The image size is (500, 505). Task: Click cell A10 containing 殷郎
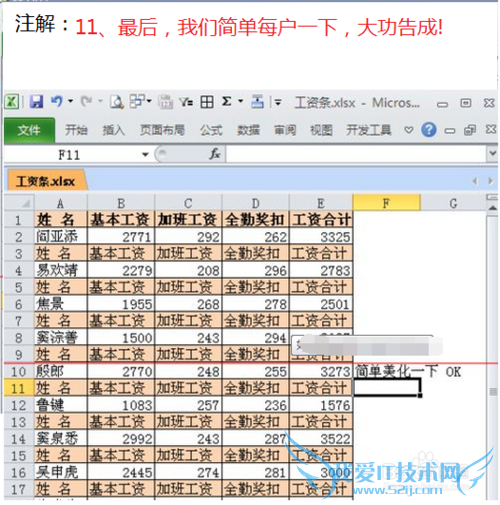point(61,371)
